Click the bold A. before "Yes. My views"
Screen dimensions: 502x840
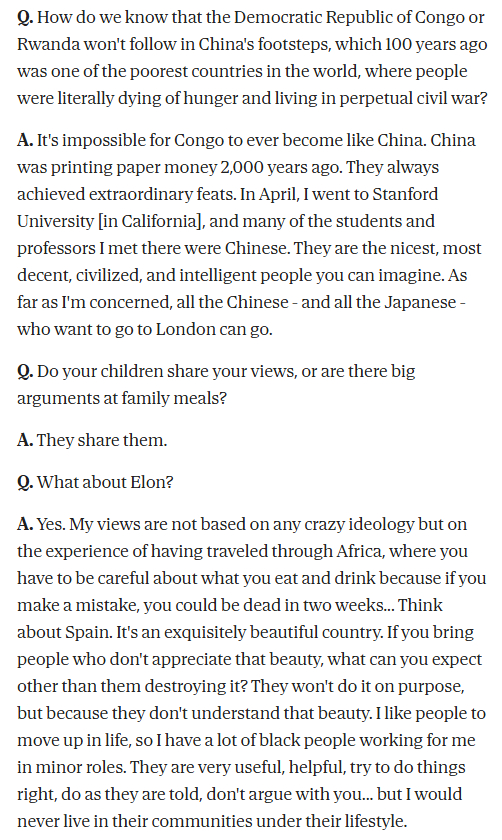[x=25, y=524]
